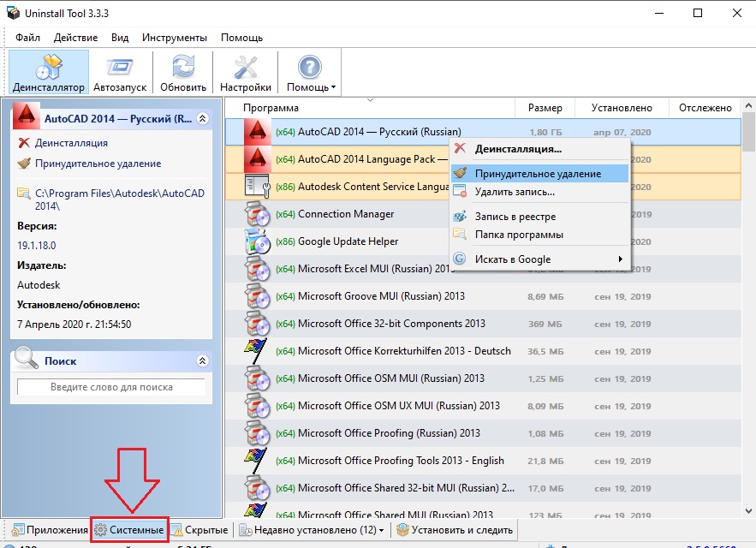Click the search field in Поиск panel
Image resolution: width=756 pixels, height=548 pixels.
[x=111, y=388]
